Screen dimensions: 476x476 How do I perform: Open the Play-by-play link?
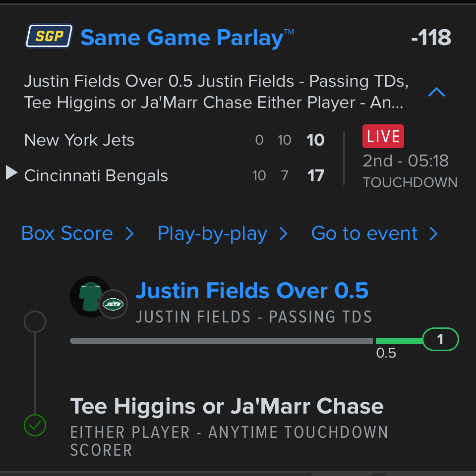tap(222, 233)
